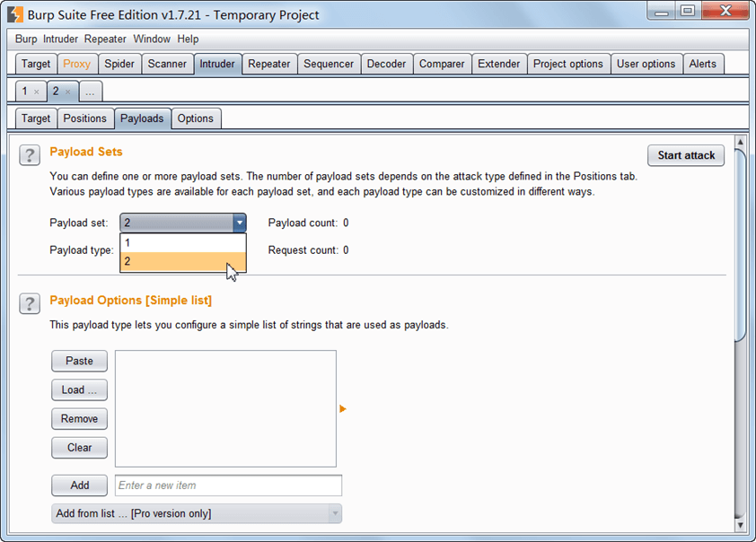The width and height of the screenshot is (756, 542).
Task: Click the Payload type: label
Action: pyautogui.click(x=82, y=250)
